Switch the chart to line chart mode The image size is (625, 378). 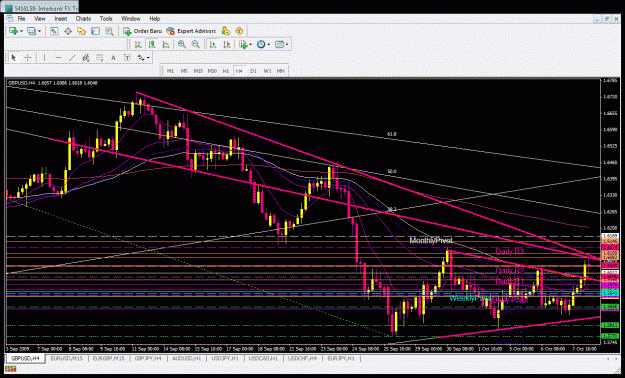[x=166, y=45]
